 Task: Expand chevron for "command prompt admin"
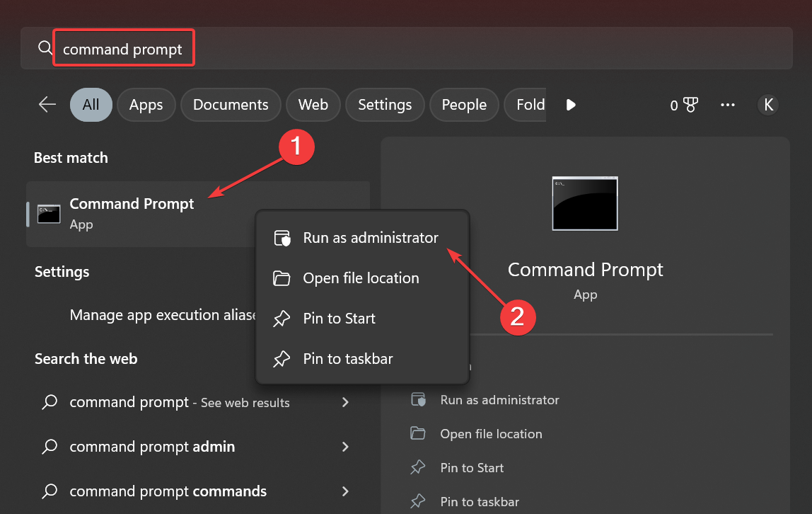pyautogui.click(x=345, y=447)
